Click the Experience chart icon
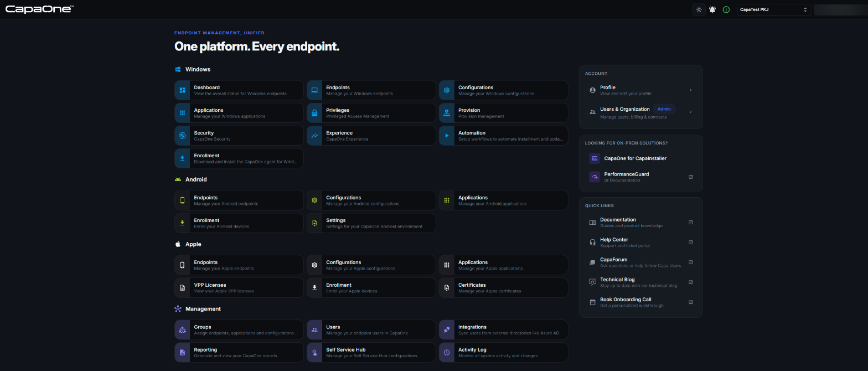868x371 pixels. tap(314, 136)
